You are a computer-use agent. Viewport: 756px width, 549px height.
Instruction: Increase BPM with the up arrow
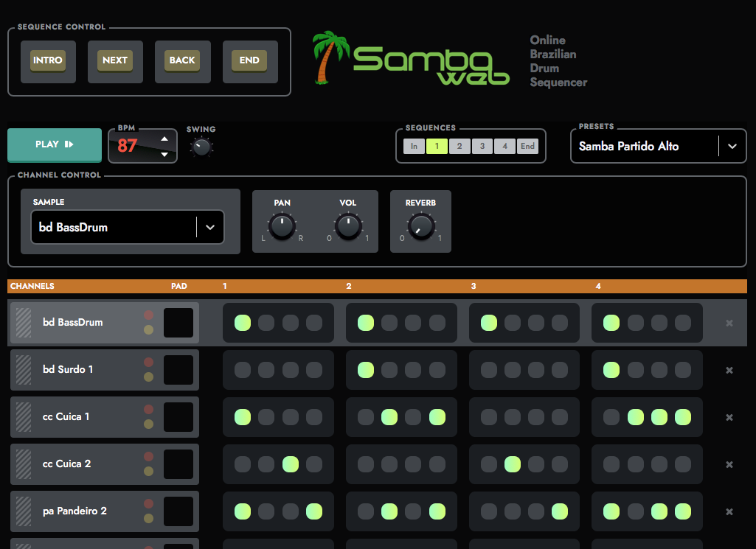pos(166,138)
